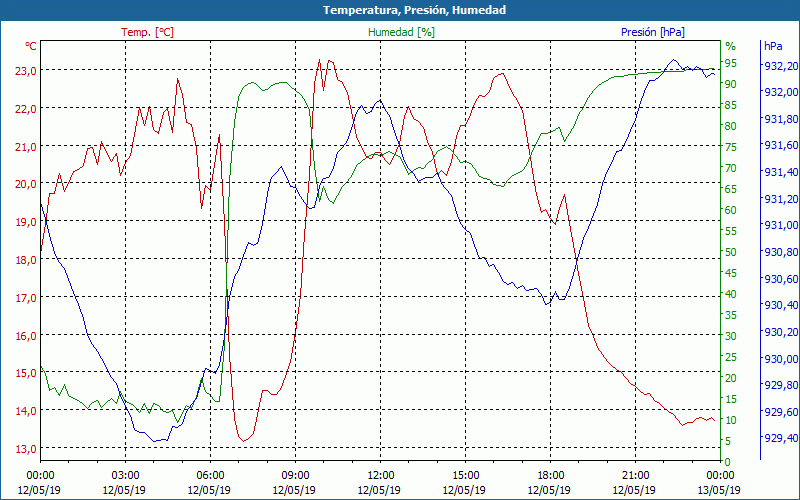
Task: Select the green "Humedad [%]" legend label
Action: (401, 32)
